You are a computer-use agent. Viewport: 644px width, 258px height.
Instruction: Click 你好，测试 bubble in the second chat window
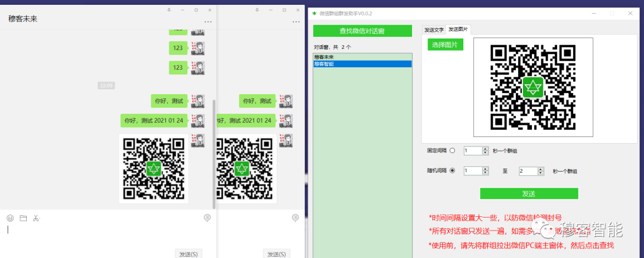tap(258, 101)
